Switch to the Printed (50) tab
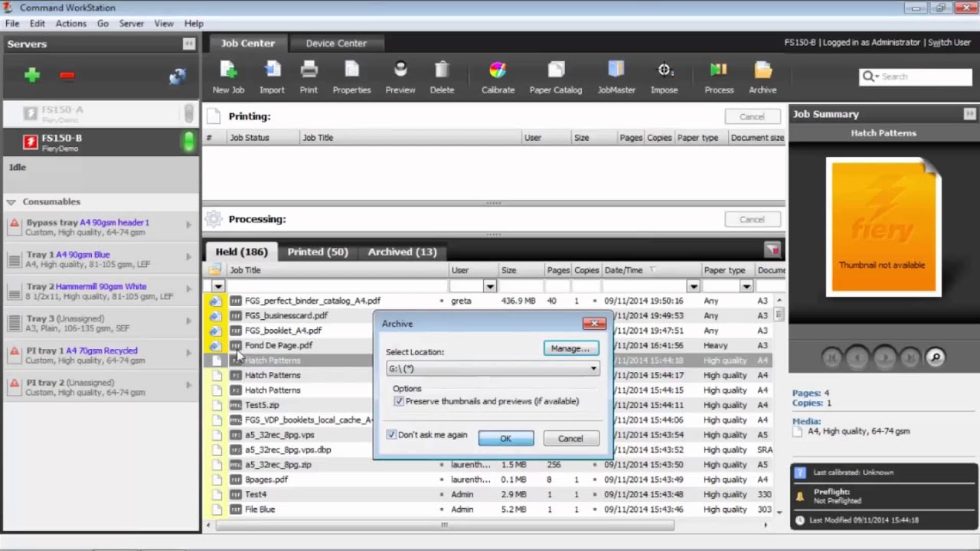 click(x=317, y=251)
